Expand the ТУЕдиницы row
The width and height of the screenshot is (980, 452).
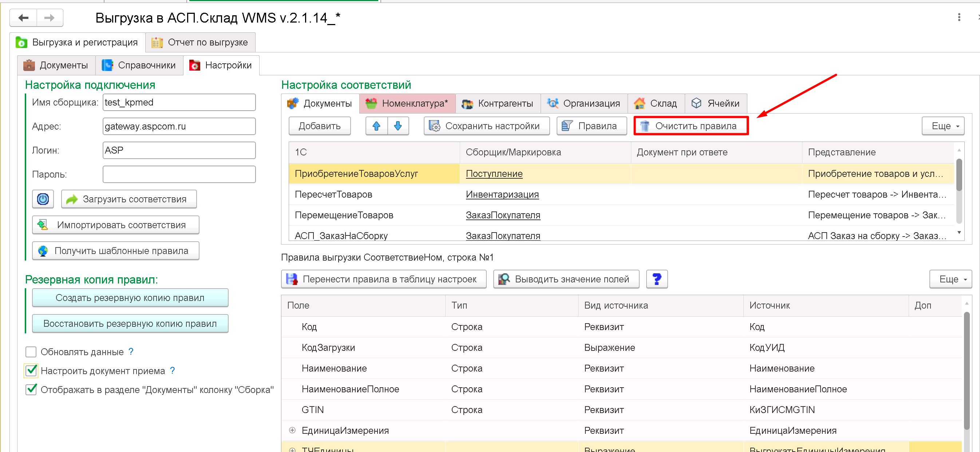pos(292,449)
